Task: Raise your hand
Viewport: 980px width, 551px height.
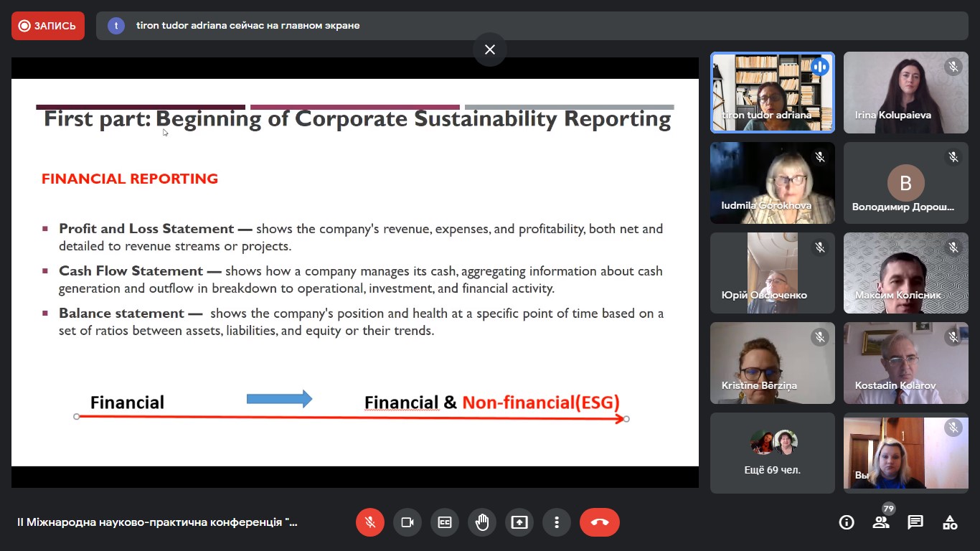Action: 482,522
